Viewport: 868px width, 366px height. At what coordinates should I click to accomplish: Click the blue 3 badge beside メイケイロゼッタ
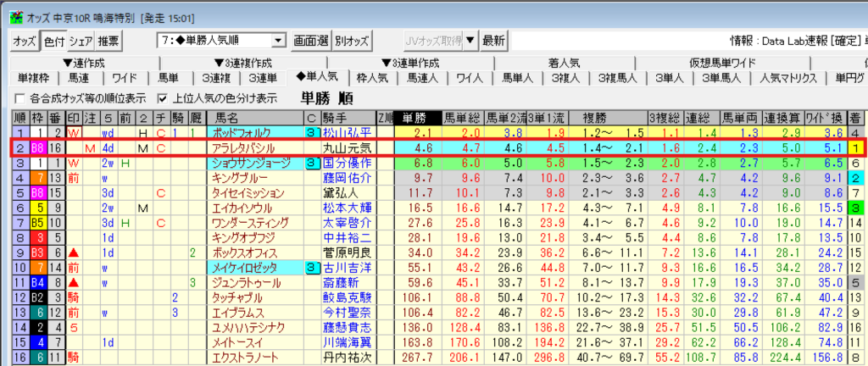pyautogui.click(x=311, y=268)
